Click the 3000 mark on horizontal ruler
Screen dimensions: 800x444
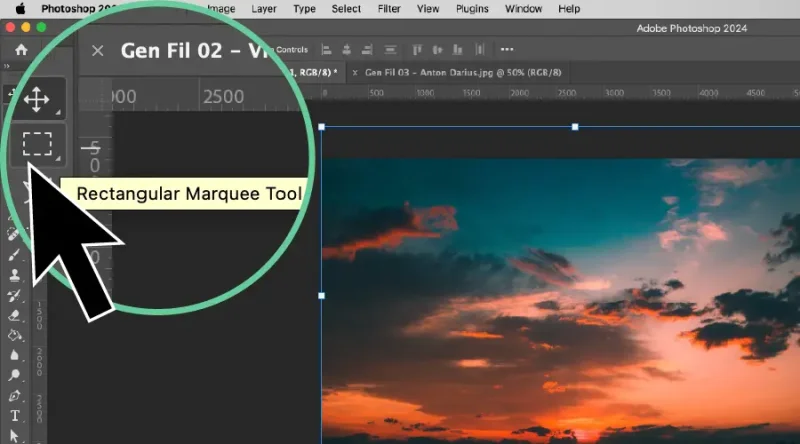[x=614, y=93]
